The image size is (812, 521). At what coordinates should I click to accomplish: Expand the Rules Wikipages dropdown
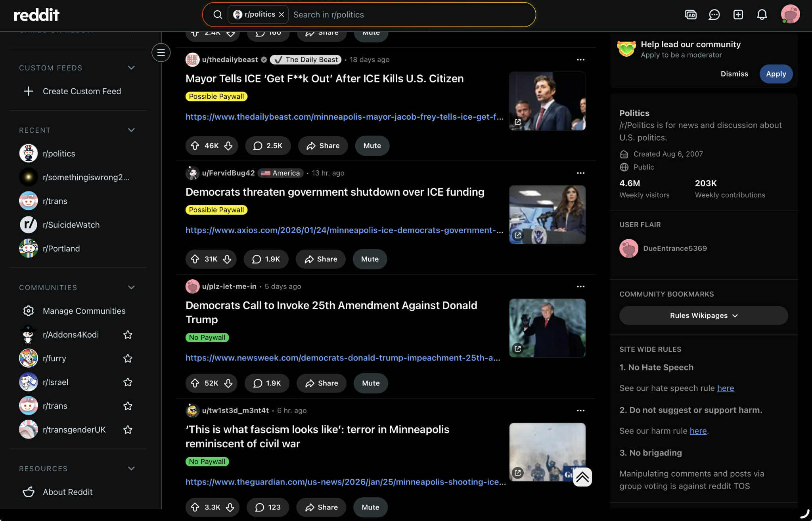(703, 316)
